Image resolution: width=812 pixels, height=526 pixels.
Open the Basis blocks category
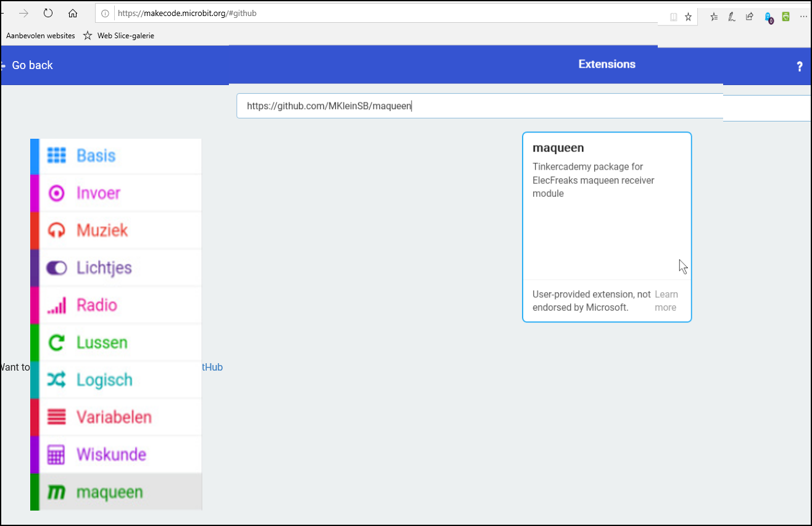(116, 156)
